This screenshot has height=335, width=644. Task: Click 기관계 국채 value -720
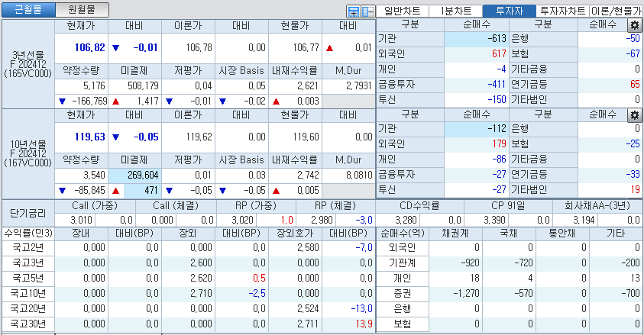click(523, 263)
